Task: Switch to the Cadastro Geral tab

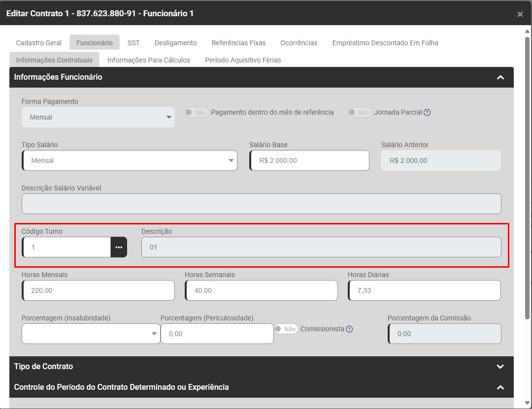Action: (39, 43)
